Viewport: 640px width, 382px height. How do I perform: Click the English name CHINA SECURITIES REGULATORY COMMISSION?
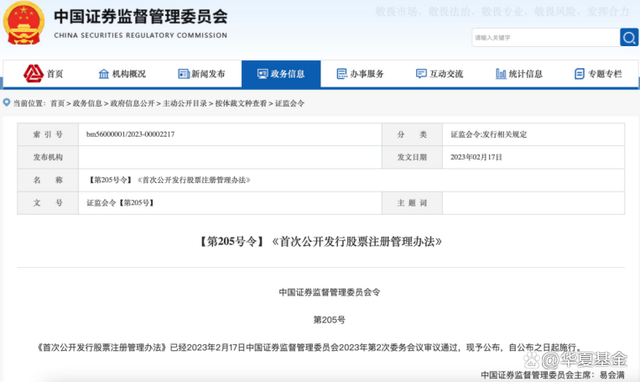tap(141, 36)
